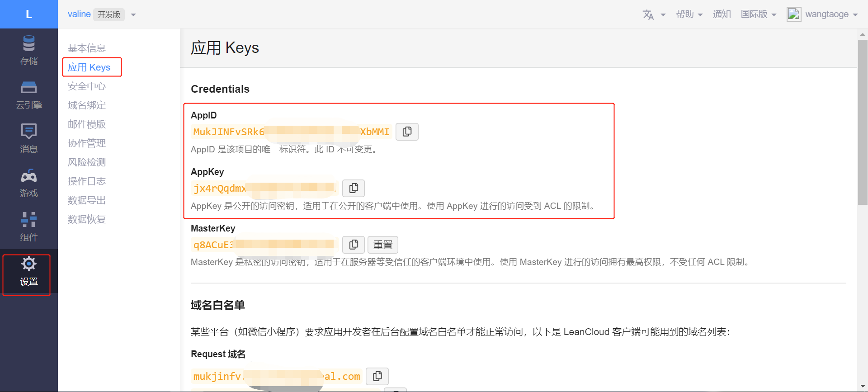Open the 游戏 game section icon
Image resolution: width=868 pixels, height=392 pixels.
[28, 176]
